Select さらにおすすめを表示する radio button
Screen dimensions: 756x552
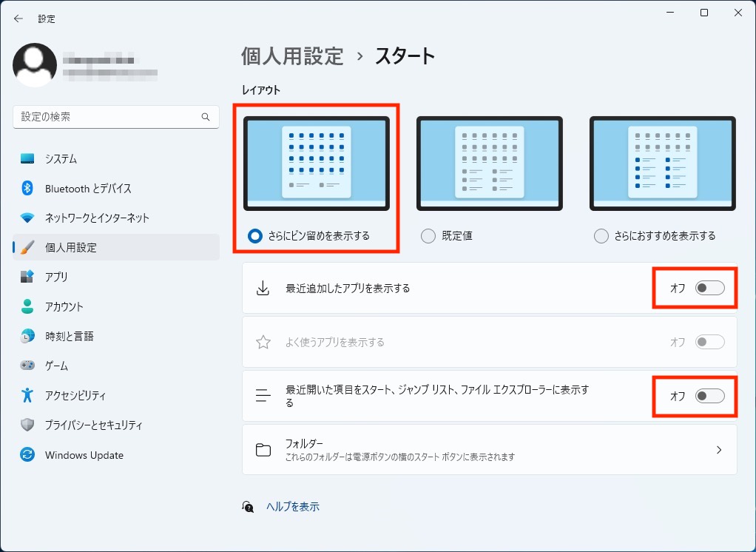click(601, 236)
